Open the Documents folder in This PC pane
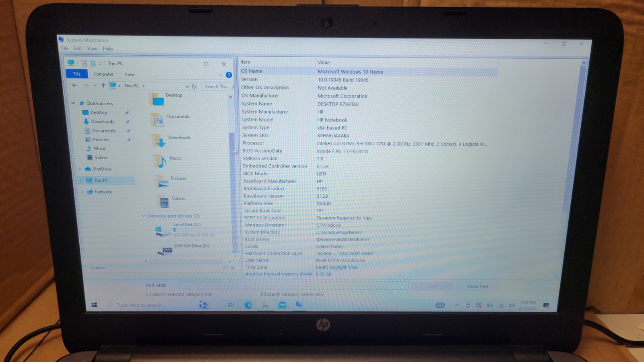Image resolution: width=644 pixels, height=362 pixels. [x=158, y=120]
